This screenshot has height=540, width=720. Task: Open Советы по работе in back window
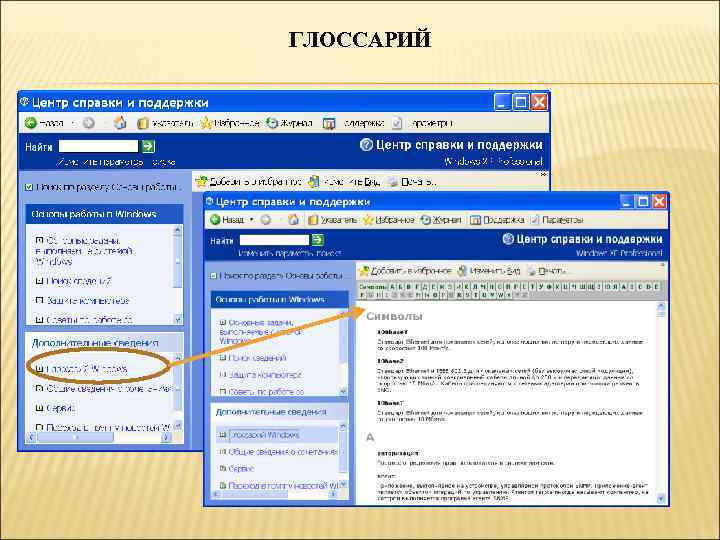(90, 320)
